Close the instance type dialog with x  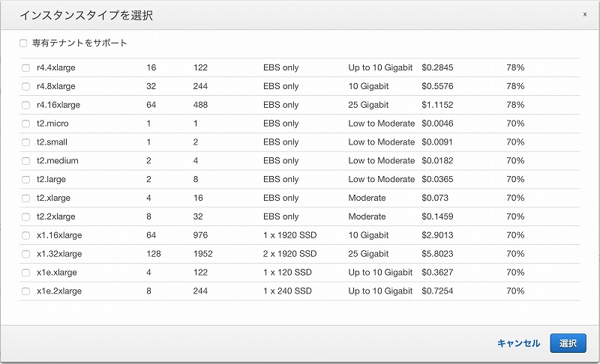[585, 14]
